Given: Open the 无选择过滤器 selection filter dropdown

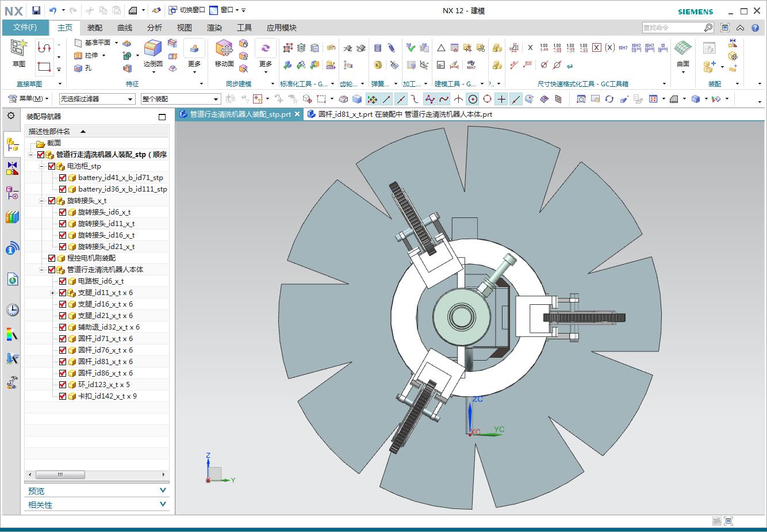Looking at the screenshot, I should 97,99.
